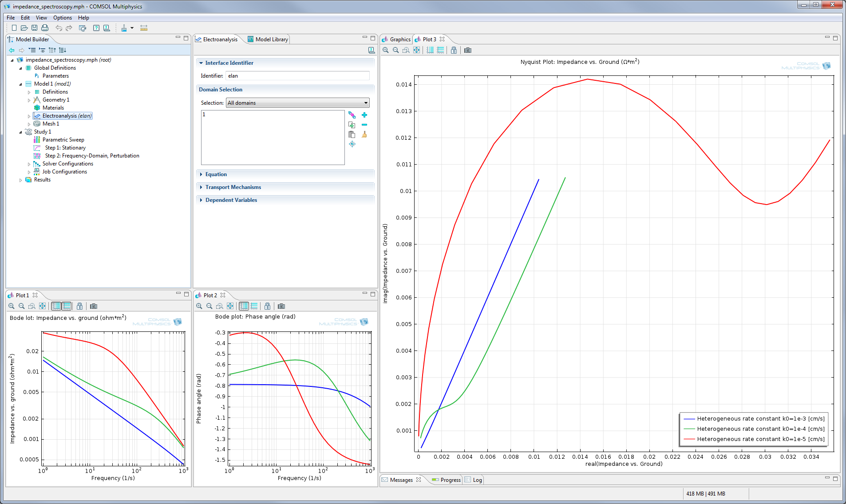Use the clear selection broom icon beside Domain Selection
The image size is (846, 504).
pyautogui.click(x=364, y=134)
